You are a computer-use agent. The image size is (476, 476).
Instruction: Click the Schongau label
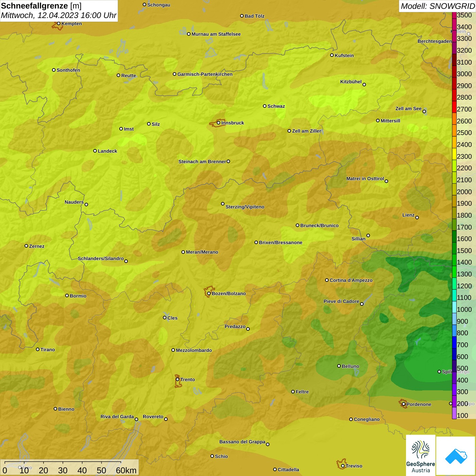[158, 5]
